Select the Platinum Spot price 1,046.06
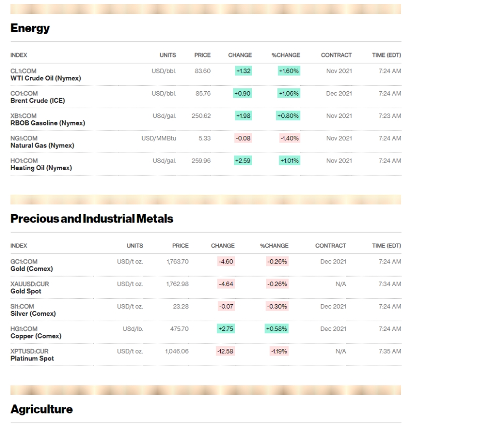 177,351
